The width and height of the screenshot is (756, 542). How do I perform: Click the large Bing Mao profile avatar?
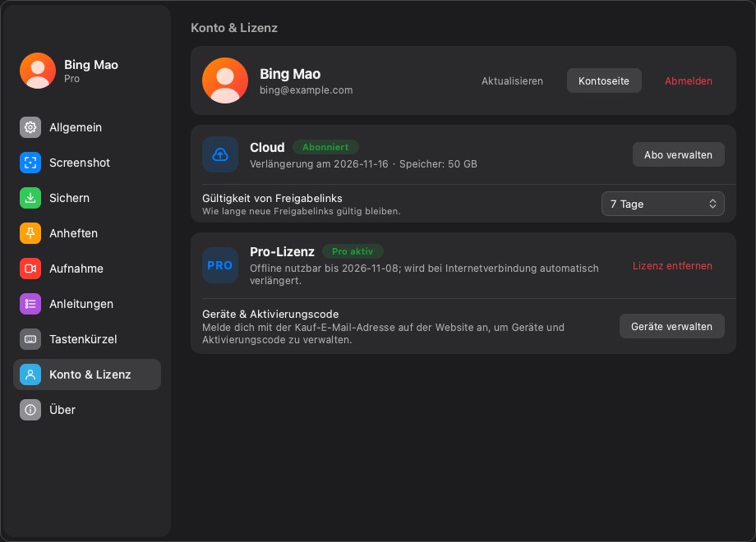coord(225,80)
